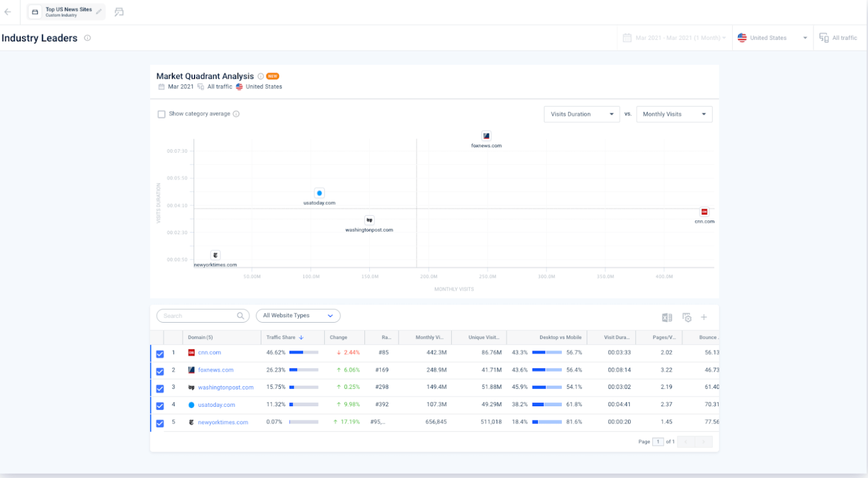Image resolution: width=868 pixels, height=478 pixels.
Task: Go to next table page
Action: (x=704, y=442)
